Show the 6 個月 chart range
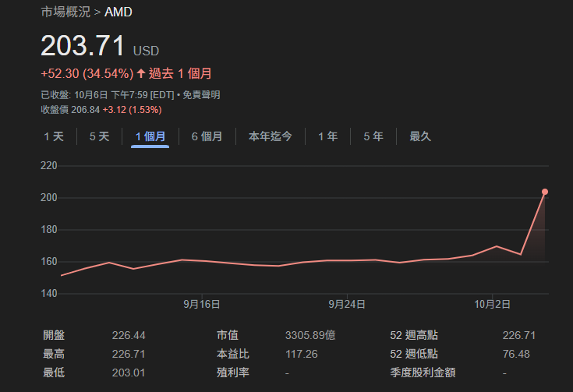The width and height of the screenshot is (573, 392). [207, 136]
